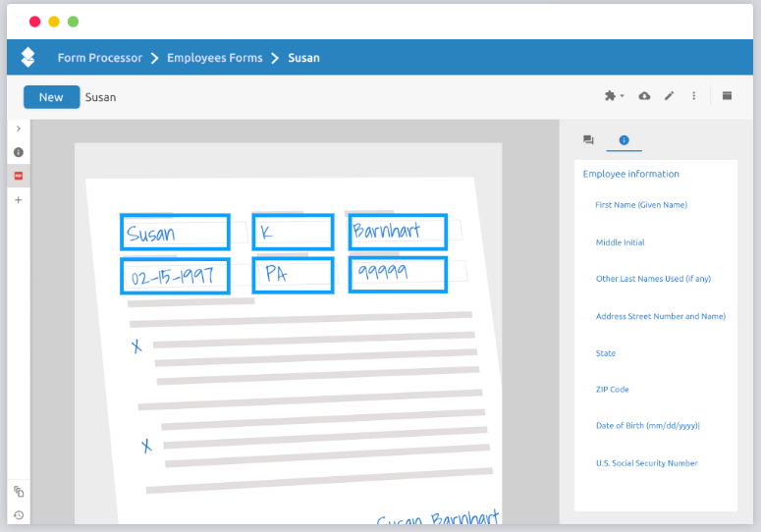Screen dimensions: 761x532
Task: Click the New button
Action: coord(51,97)
